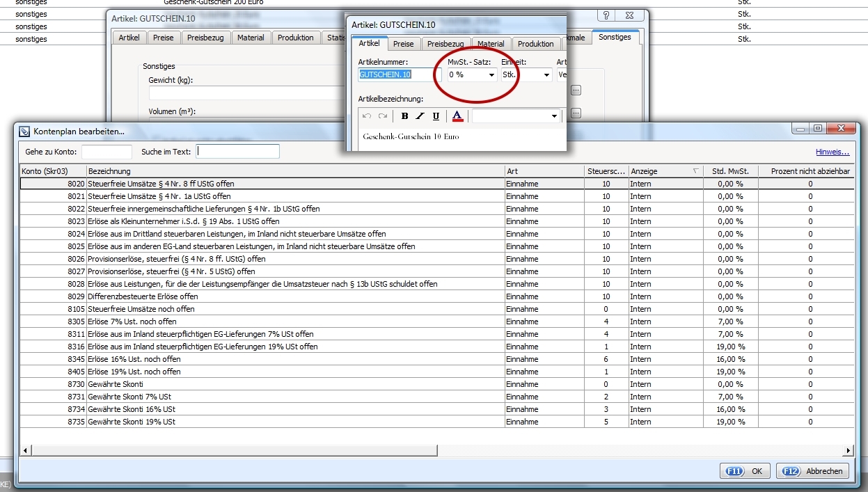
Task: Switch to the Preise tab in front dialog
Action: click(x=403, y=44)
